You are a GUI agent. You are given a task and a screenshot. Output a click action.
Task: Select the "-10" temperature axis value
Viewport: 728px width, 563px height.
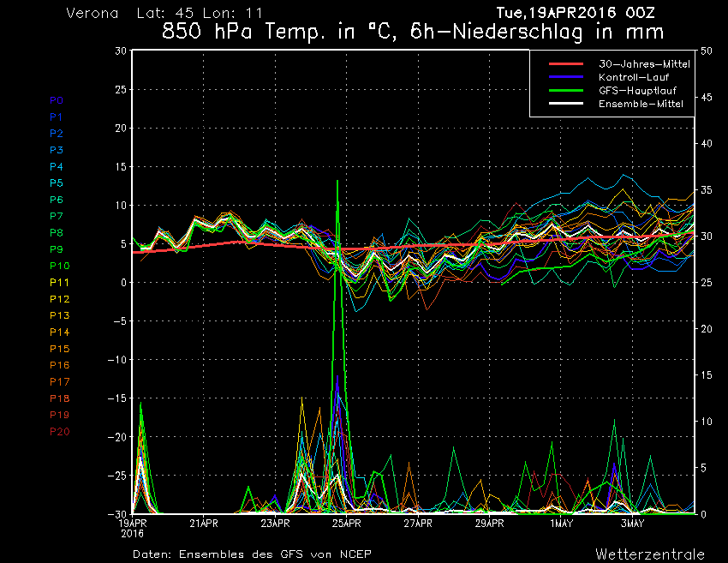[117, 360]
